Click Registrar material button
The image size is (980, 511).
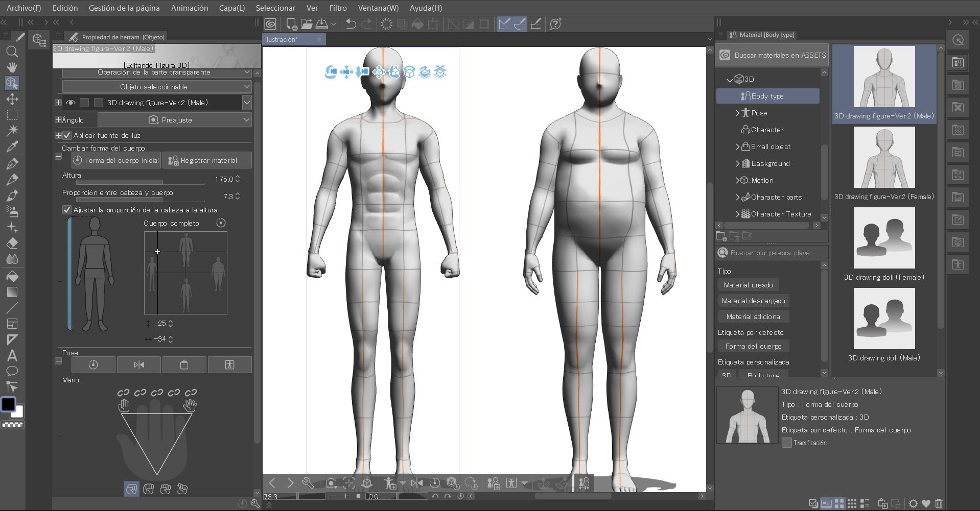(207, 160)
